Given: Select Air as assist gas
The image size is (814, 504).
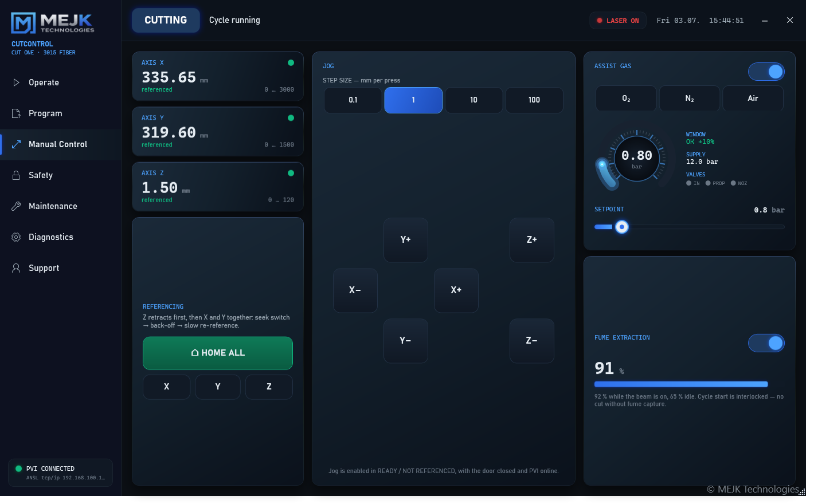Looking at the screenshot, I should pyautogui.click(x=753, y=99).
